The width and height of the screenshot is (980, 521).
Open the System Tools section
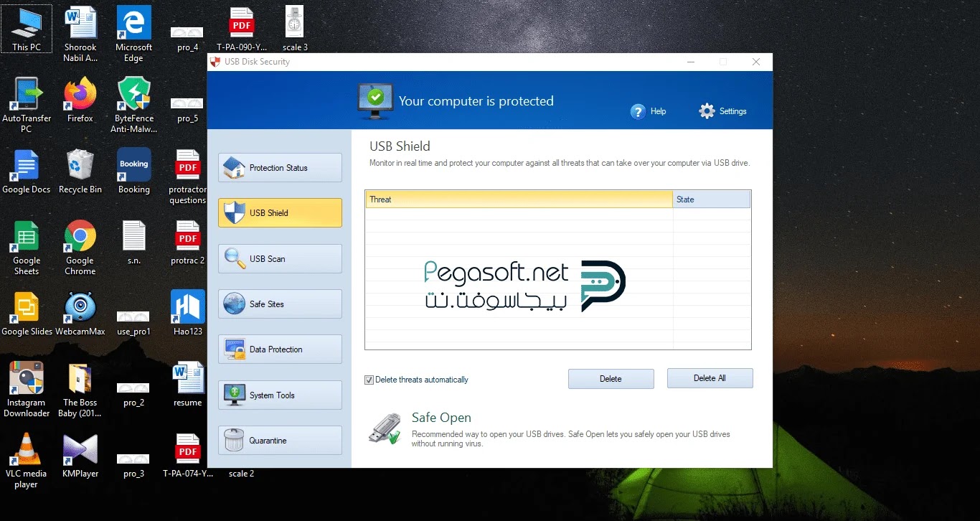pyautogui.click(x=280, y=395)
